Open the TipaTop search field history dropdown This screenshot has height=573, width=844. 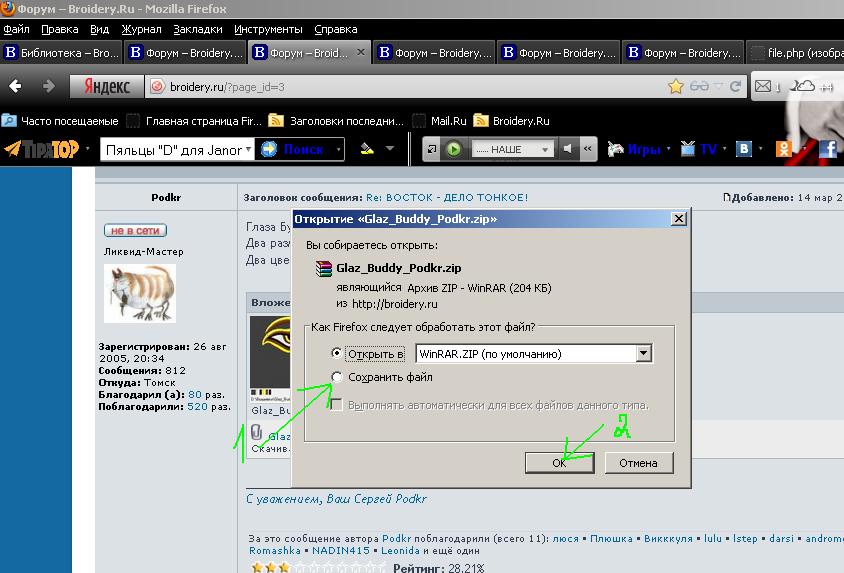click(x=248, y=149)
